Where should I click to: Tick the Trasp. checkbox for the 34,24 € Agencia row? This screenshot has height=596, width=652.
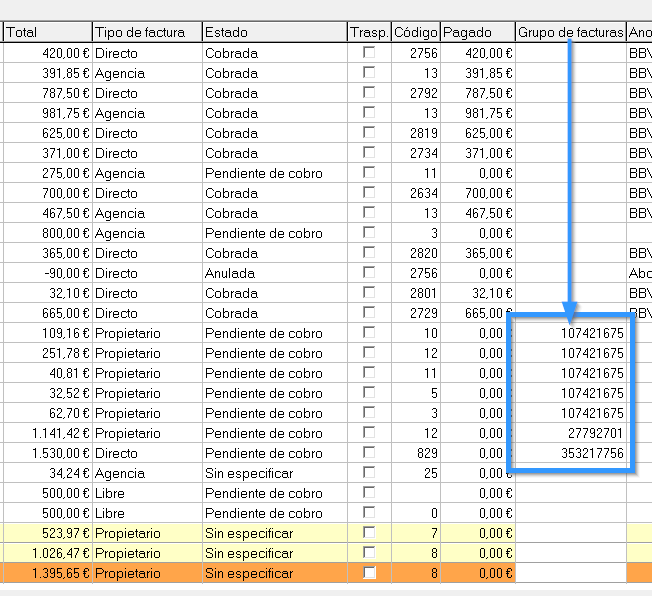coord(370,473)
